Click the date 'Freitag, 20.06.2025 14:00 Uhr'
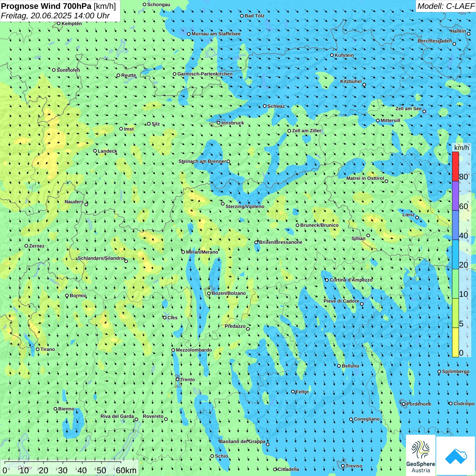Image resolution: width=476 pixels, height=476 pixels. click(x=55, y=16)
